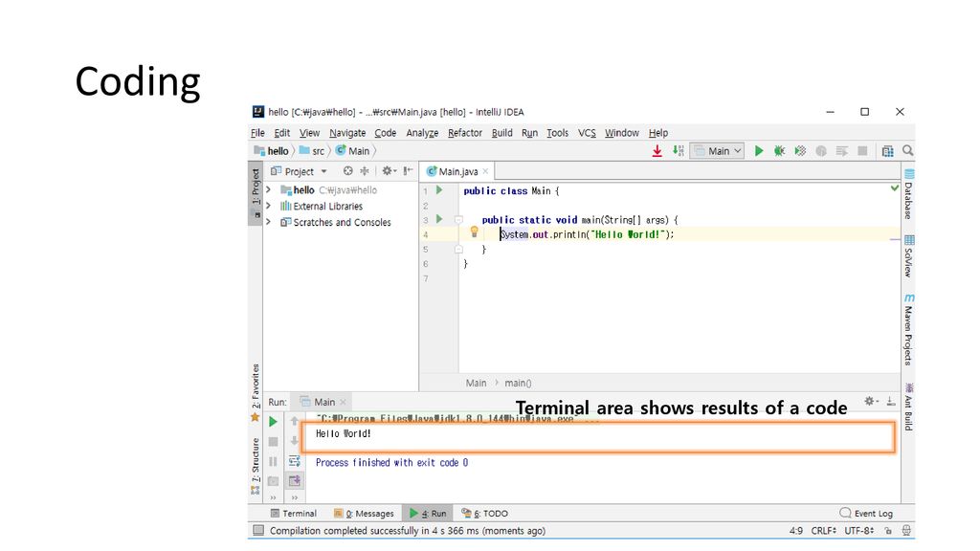Screen dimensions: 980x551
Task: Open Project panel gear settings
Action: click(389, 170)
